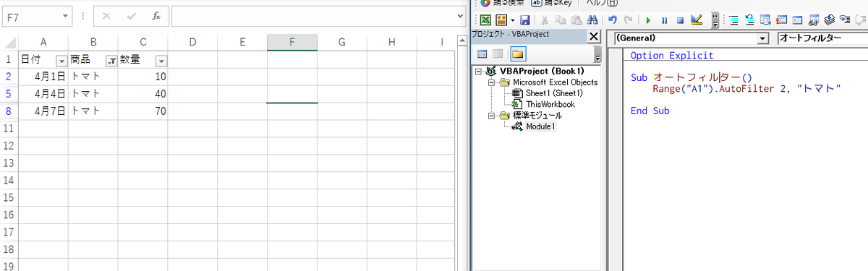This screenshot has height=271, width=868.
Task: Click the Insert Function fx icon
Action: coord(156,15)
